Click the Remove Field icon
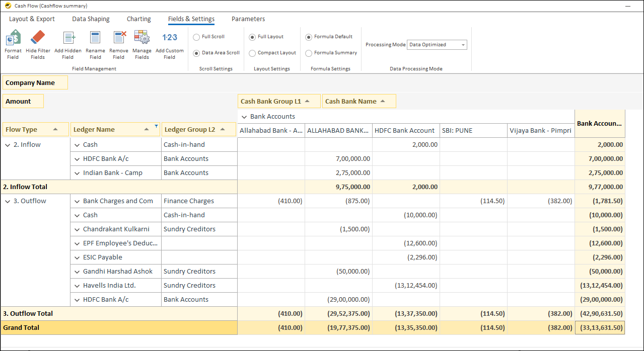 click(x=119, y=38)
